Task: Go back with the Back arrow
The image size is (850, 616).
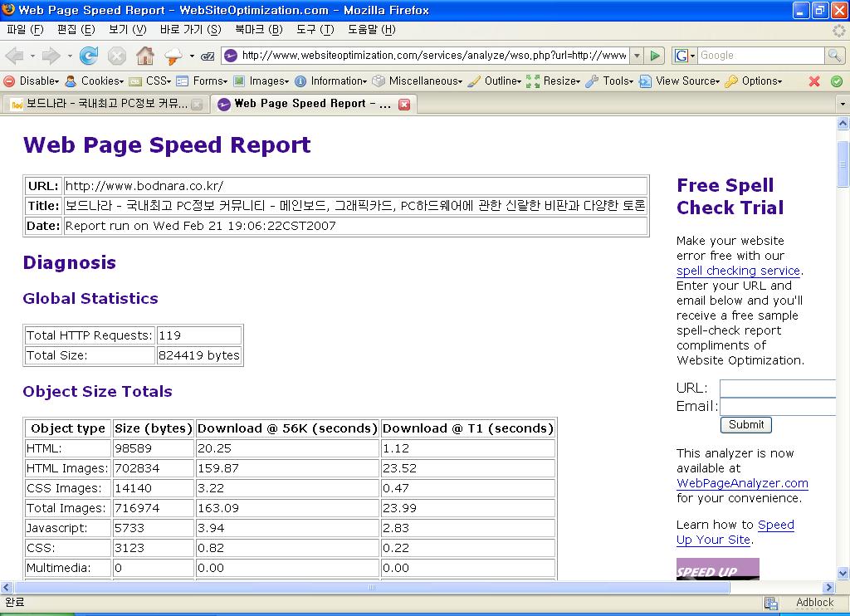Action: pyautogui.click(x=15, y=56)
